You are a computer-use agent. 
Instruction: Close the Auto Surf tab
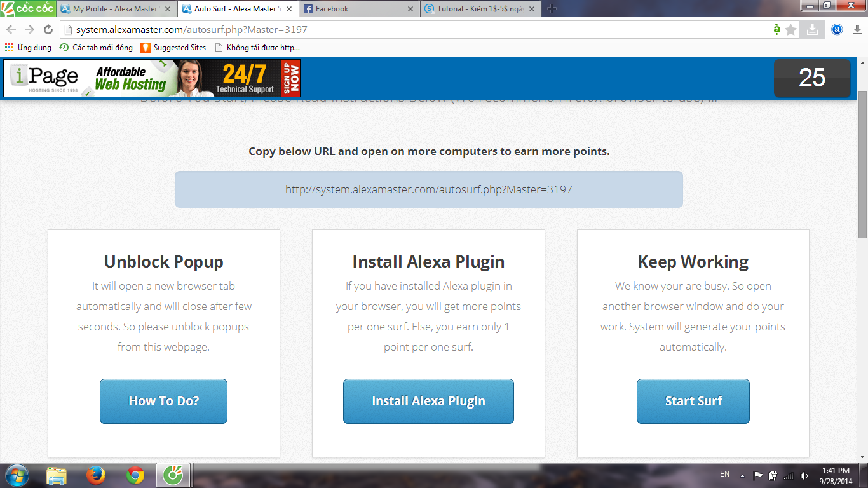click(288, 9)
